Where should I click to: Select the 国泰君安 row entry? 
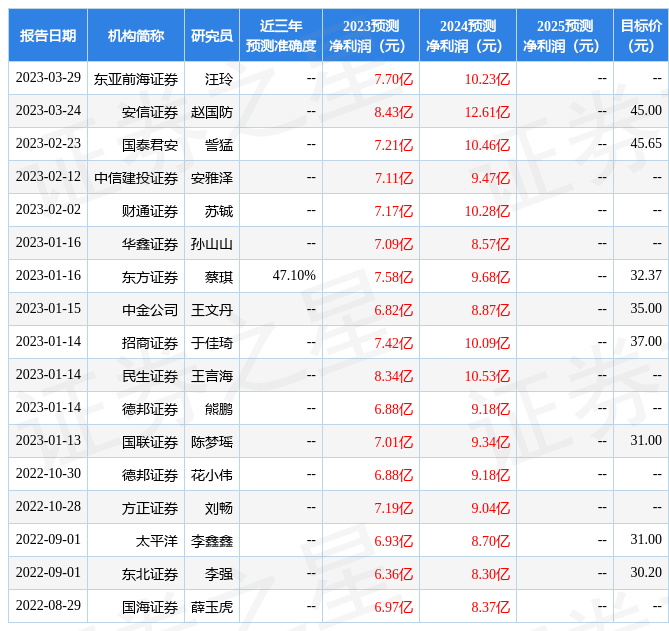[x=150, y=145]
